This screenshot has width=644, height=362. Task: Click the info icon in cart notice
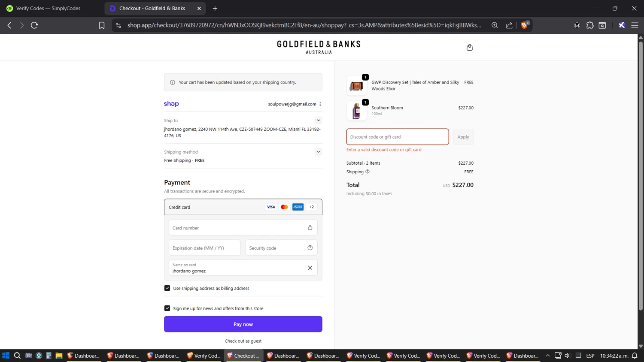pos(173,82)
